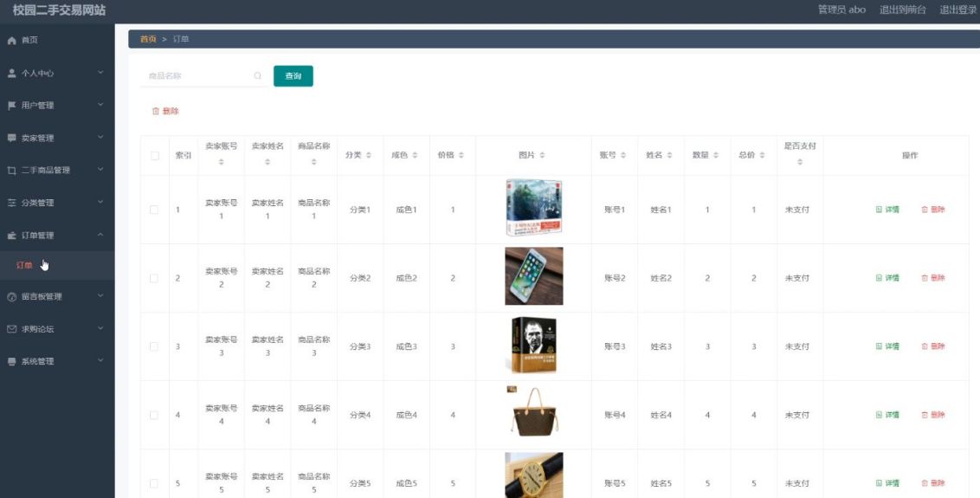Sort by 卖家姓名 column sort arrows
The width and height of the screenshot is (980, 498).
tap(268, 162)
